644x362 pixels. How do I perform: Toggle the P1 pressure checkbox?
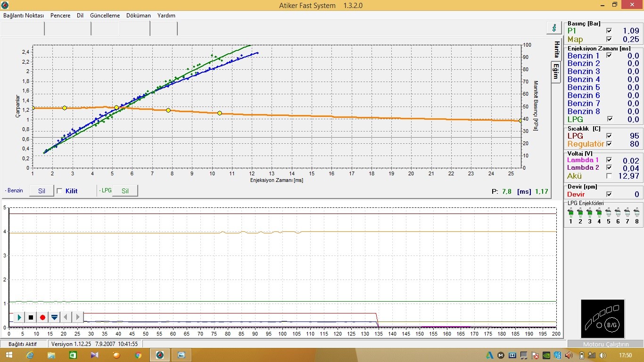pos(609,31)
